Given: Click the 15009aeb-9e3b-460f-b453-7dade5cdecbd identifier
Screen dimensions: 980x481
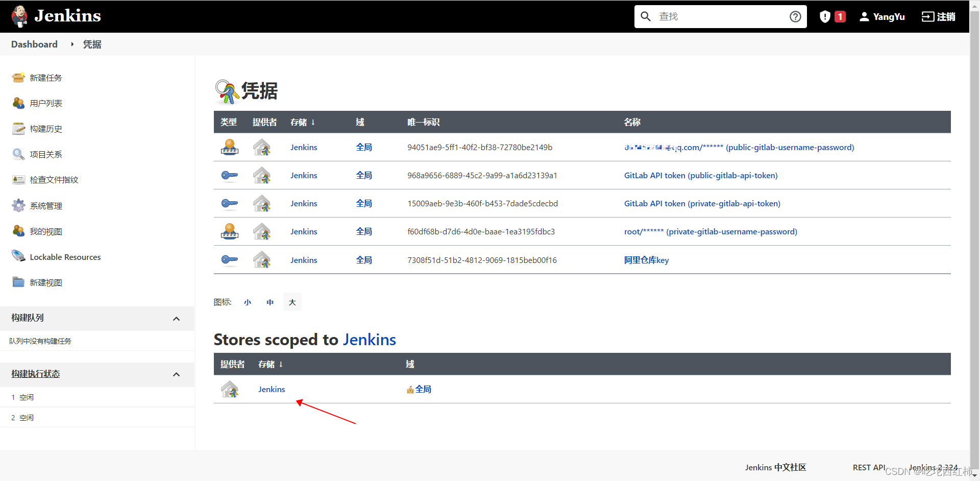Looking at the screenshot, I should click(x=482, y=203).
